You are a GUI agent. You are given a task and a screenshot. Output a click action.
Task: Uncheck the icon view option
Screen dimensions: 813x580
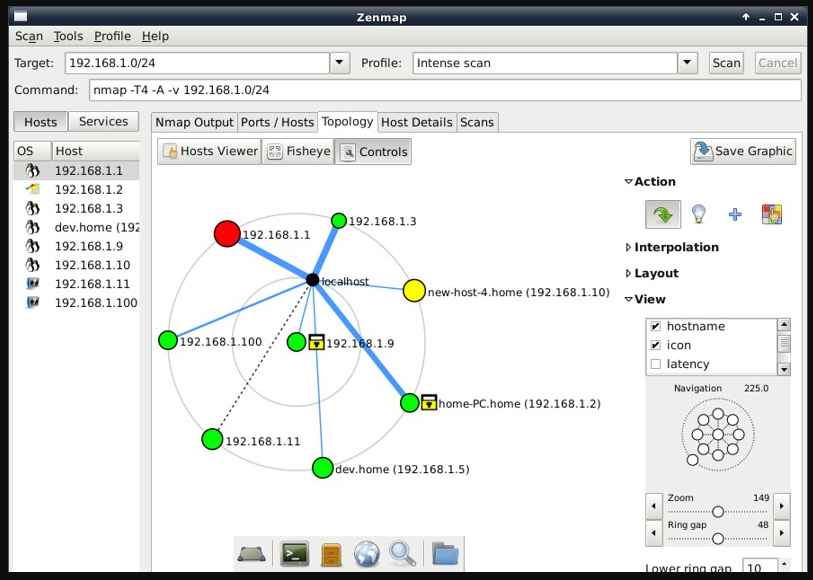(656, 345)
